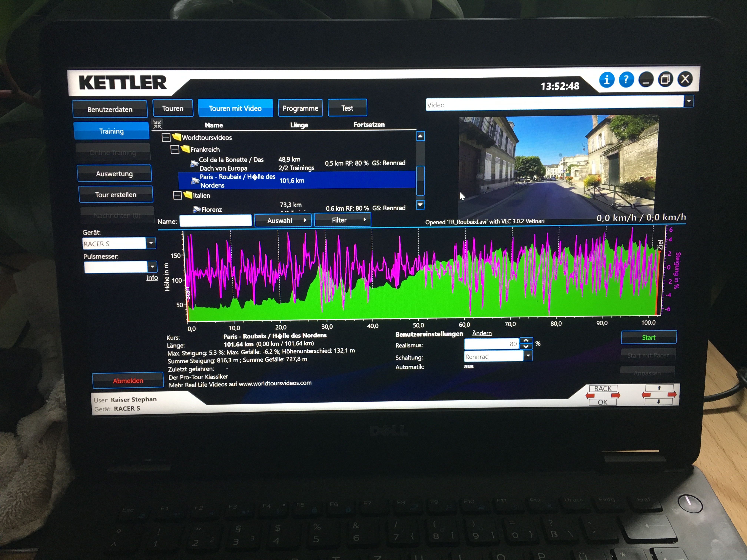
Task: Click the street video preview thumbnail
Action: coord(558,167)
